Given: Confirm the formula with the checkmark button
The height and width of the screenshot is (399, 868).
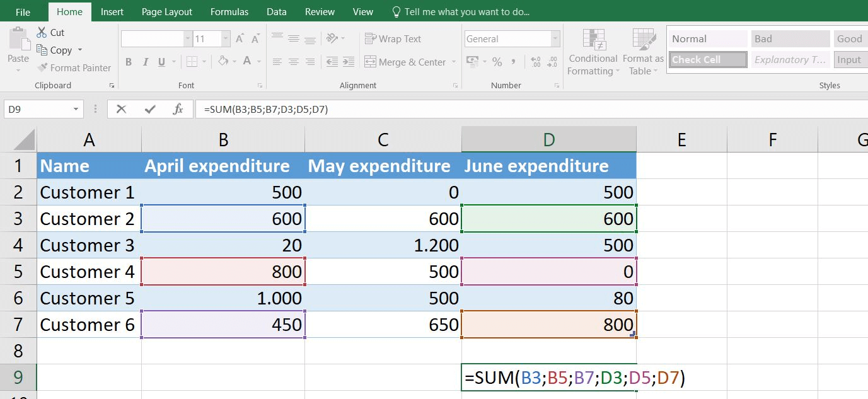Looking at the screenshot, I should click(x=149, y=108).
